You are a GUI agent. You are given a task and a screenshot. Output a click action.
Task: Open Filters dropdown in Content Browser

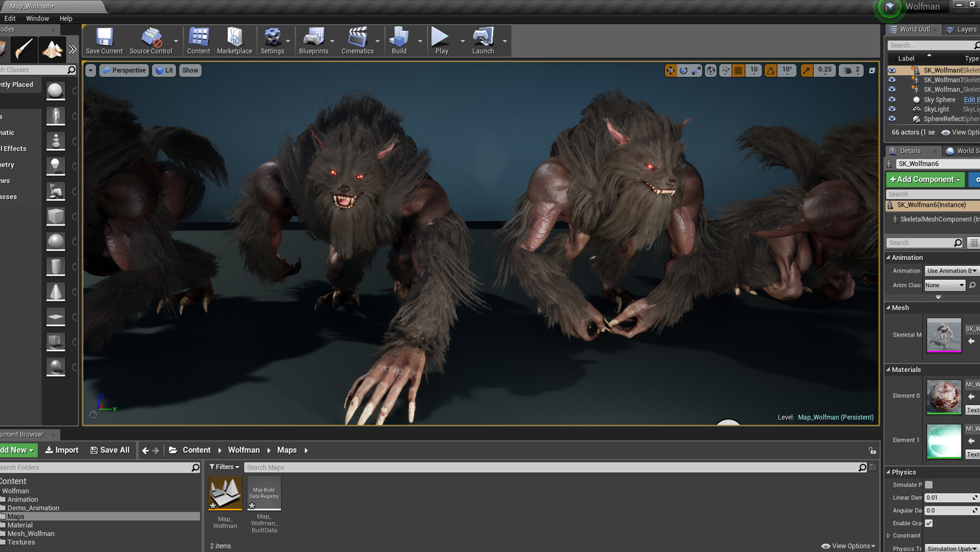pyautogui.click(x=224, y=467)
